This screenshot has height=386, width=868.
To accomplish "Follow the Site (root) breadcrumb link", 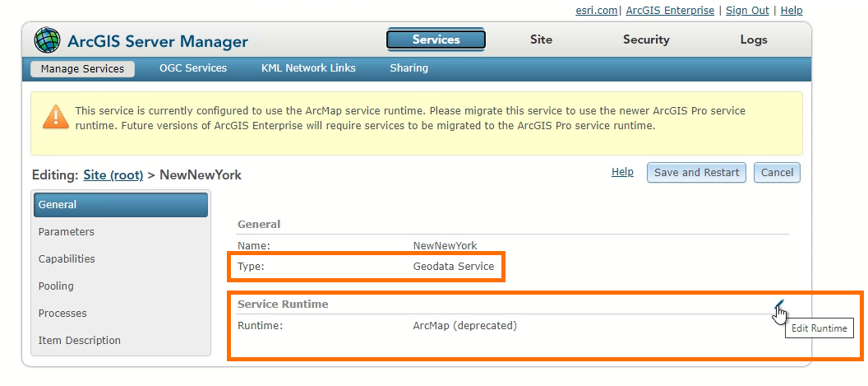I will (x=113, y=175).
